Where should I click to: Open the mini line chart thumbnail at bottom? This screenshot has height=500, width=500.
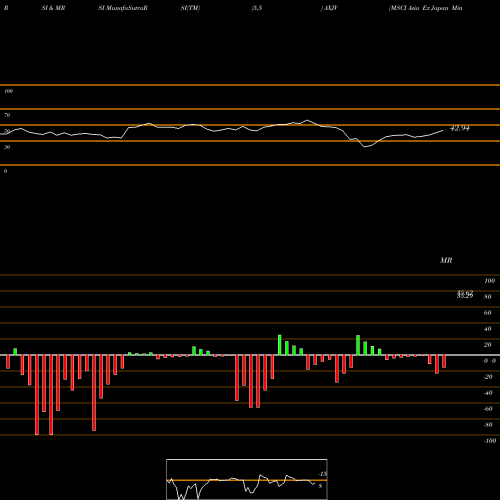(x=247, y=479)
